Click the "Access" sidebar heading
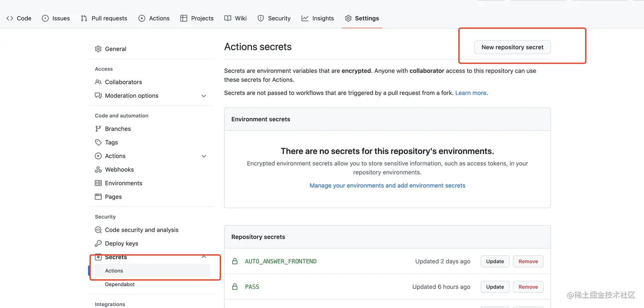Viewport: 644px width, 308px height. 104,69
